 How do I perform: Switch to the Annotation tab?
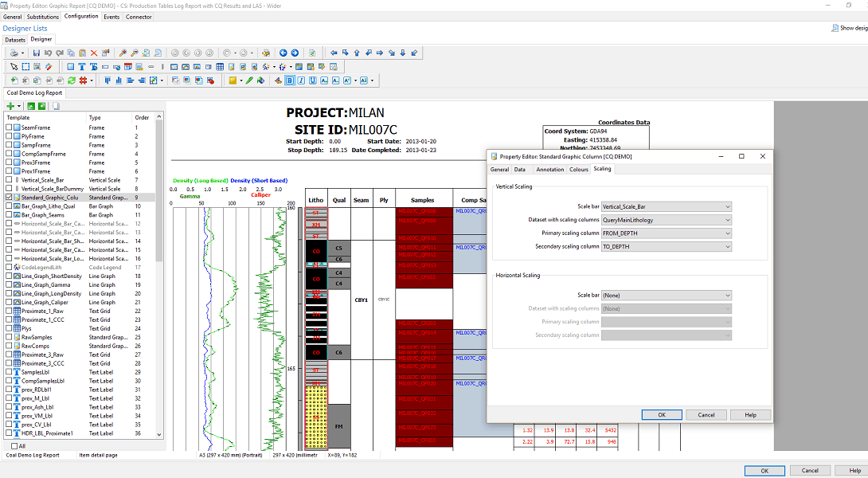(549, 169)
